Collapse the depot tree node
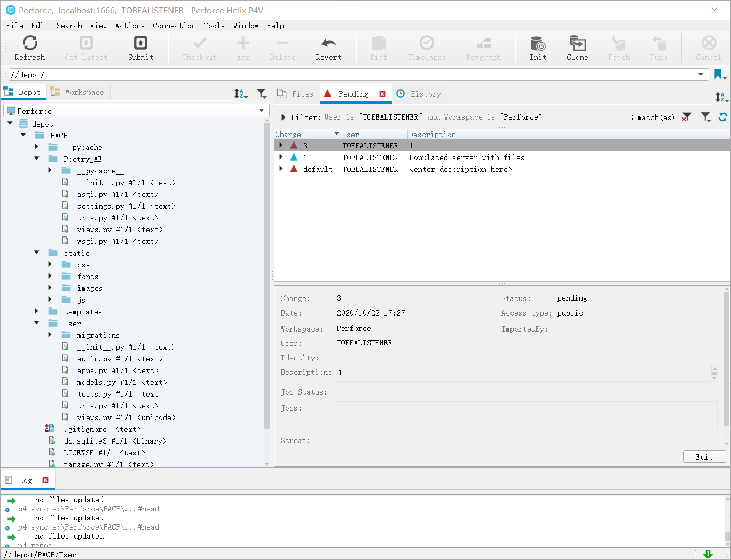This screenshot has height=560, width=731. 10,123
